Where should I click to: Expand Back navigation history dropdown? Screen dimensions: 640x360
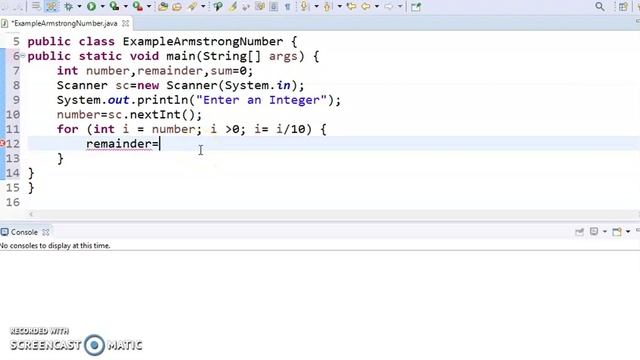click(x=377, y=7)
